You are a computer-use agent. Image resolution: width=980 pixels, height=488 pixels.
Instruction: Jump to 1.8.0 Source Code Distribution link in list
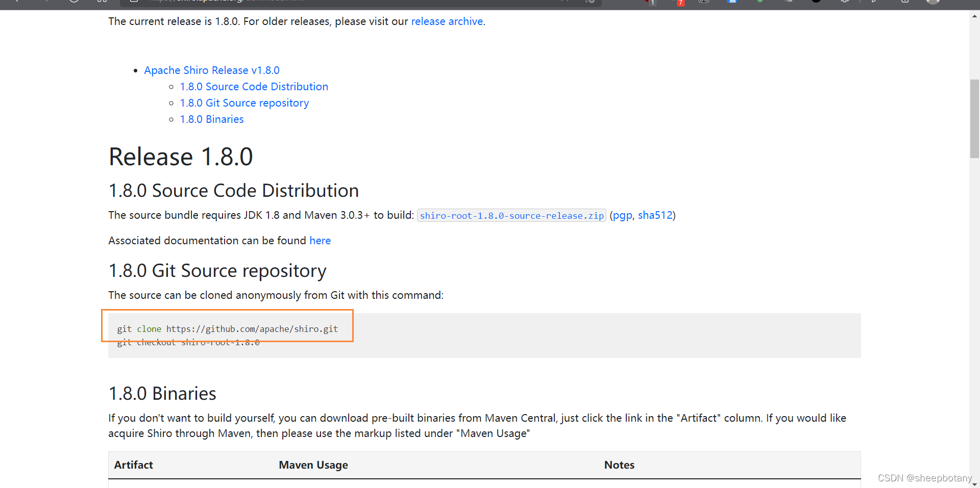point(254,87)
